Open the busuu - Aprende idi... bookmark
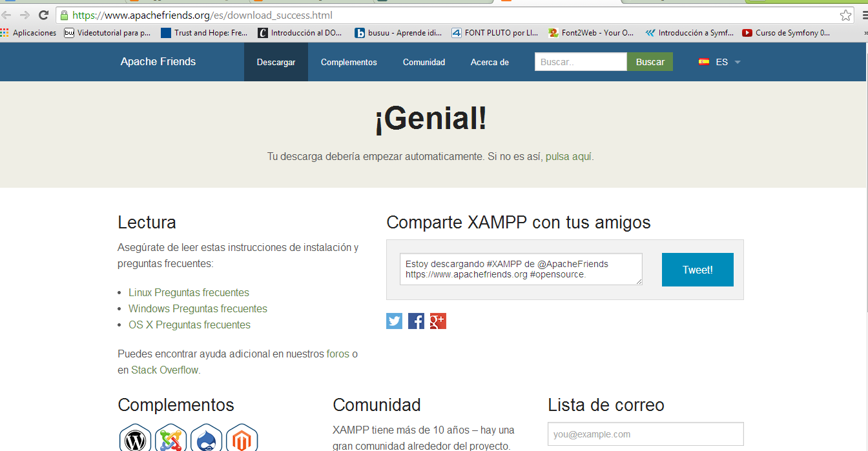Viewport: 868px width, 451px height. (x=398, y=32)
